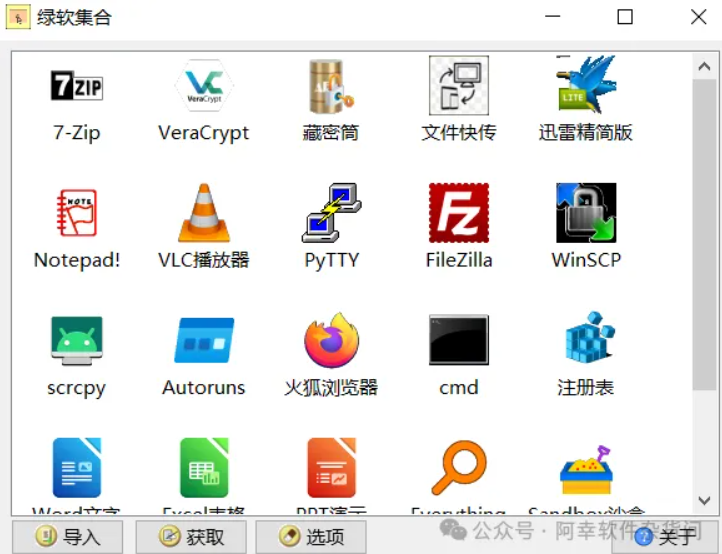Screen dimensions: 722x554
Task: Click the vertical scrollbar thumb
Action: pos(704,234)
